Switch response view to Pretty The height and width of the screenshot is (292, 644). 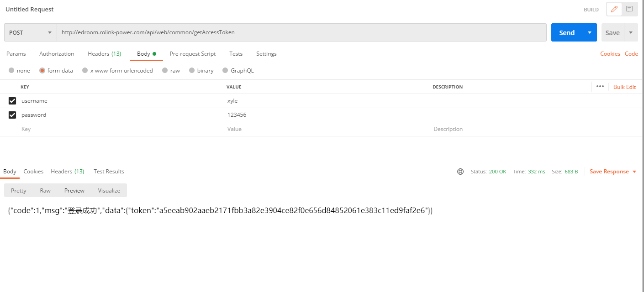[x=19, y=190]
